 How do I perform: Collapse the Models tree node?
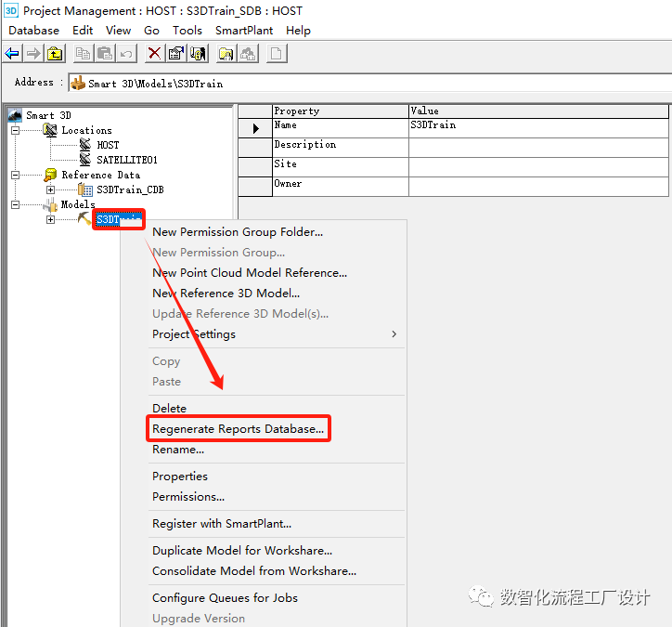(16, 204)
